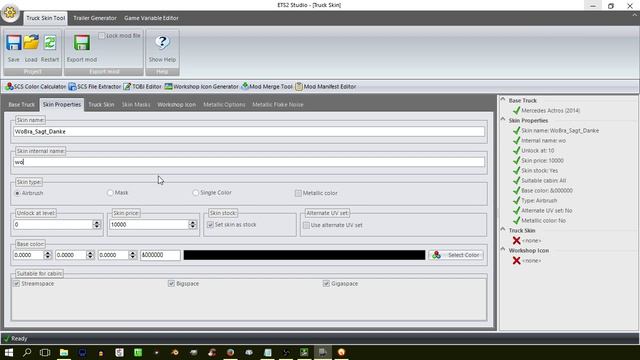Image resolution: width=640 pixels, height=360 pixels.
Task: Open the Mod Merge Tool
Action: coord(267,87)
